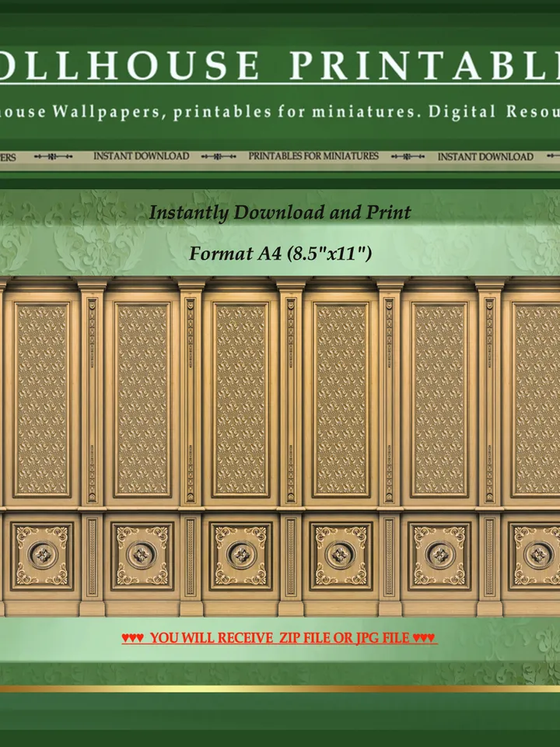Open the carved wood wall panel preview image
Screen dimensions: 560x747
280,447
